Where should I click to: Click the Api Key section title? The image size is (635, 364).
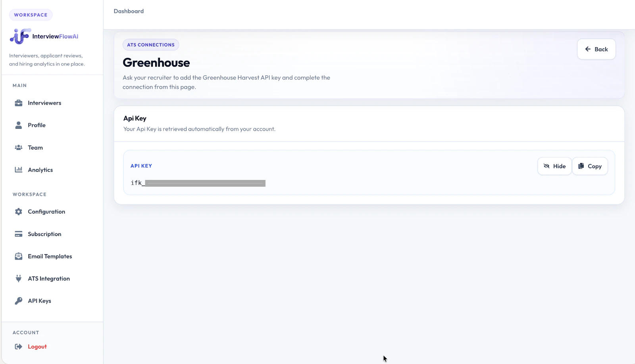135,118
